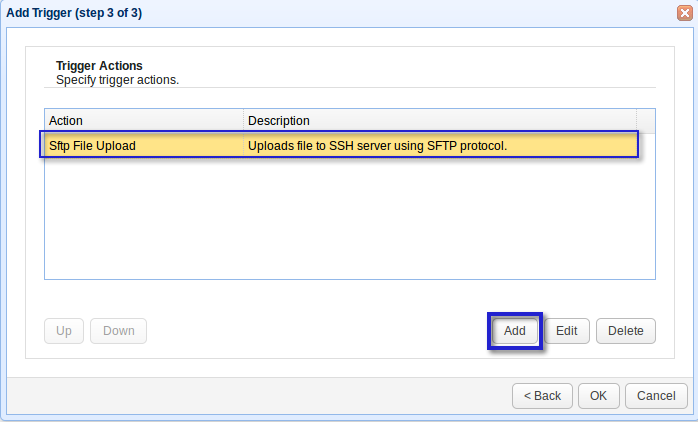Screen dimensions: 698x422
Task: Click the 'Trigger Actions' heading
Action: click(x=99, y=66)
